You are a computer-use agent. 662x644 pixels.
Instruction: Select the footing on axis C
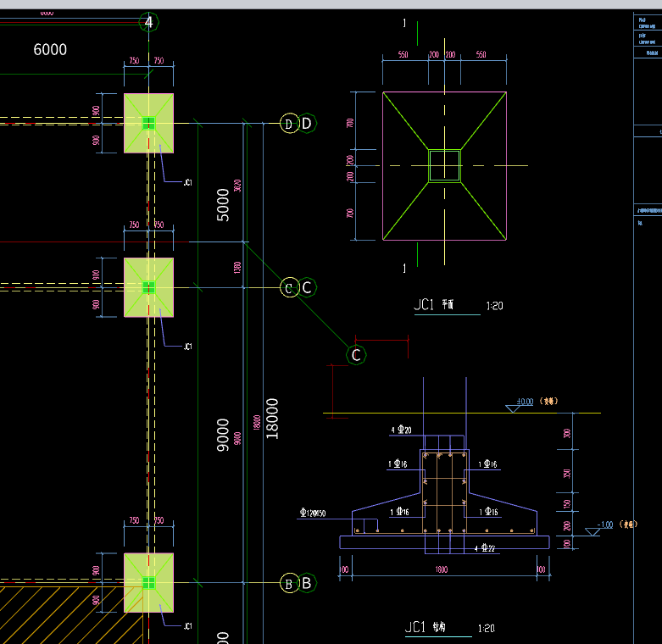[148, 287]
